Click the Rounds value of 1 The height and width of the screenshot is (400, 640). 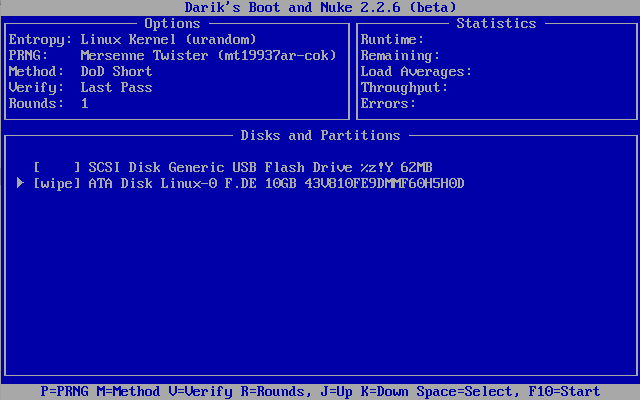(84, 103)
